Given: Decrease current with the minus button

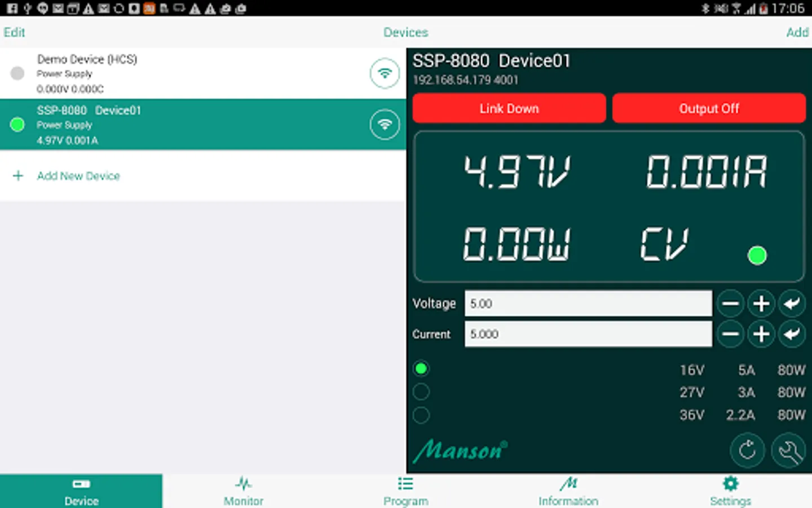Looking at the screenshot, I should [731, 334].
